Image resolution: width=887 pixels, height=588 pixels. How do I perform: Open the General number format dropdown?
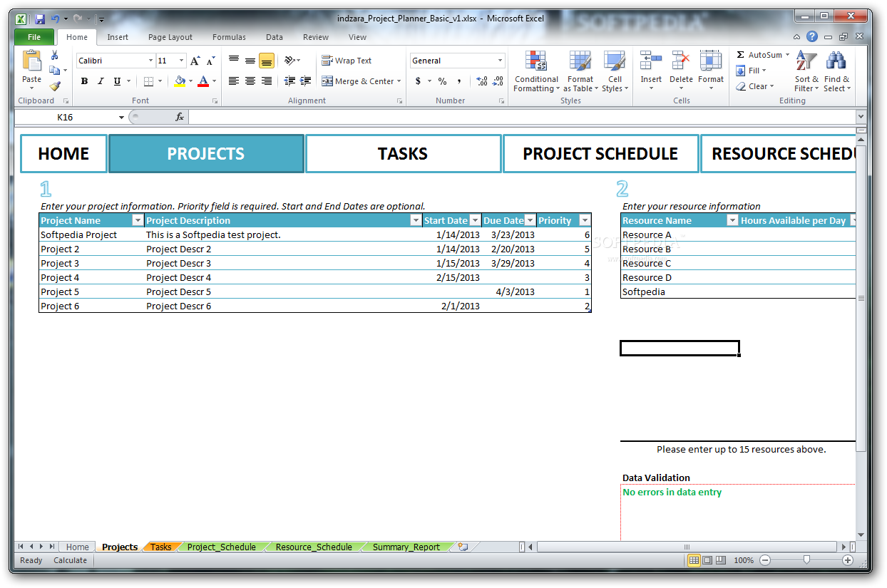(x=500, y=61)
